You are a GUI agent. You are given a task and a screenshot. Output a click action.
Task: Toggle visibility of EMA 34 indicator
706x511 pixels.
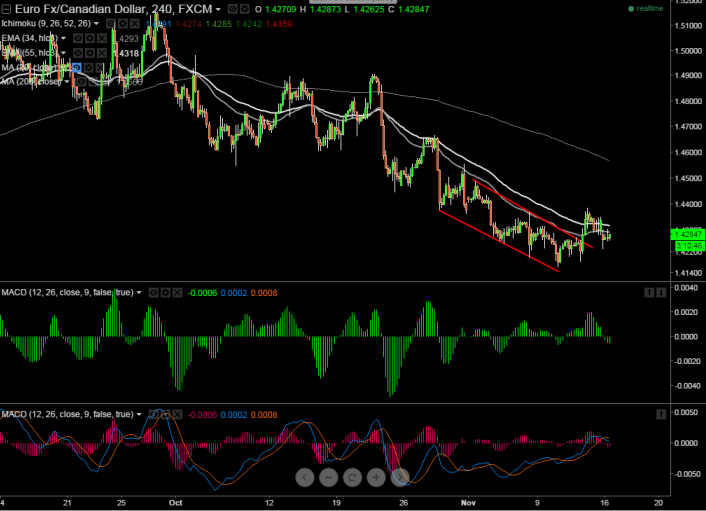pyautogui.click(x=77, y=38)
